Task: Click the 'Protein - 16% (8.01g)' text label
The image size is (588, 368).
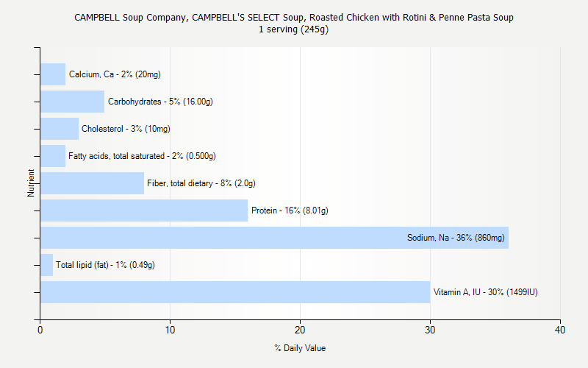Action: pyautogui.click(x=290, y=210)
